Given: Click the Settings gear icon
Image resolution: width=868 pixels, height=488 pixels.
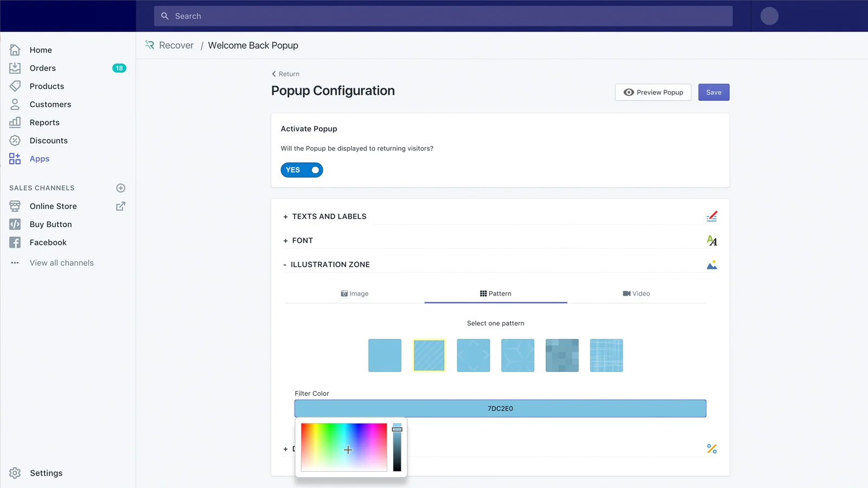Looking at the screenshot, I should pyautogui.click(x=15, y=473).
